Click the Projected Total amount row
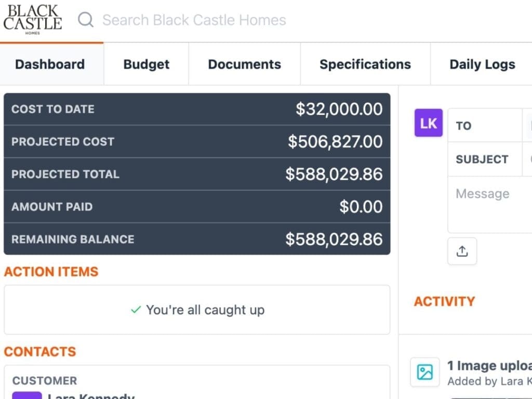Image resolution: width=532 pixels, height=399 pixels. [197, 174]
